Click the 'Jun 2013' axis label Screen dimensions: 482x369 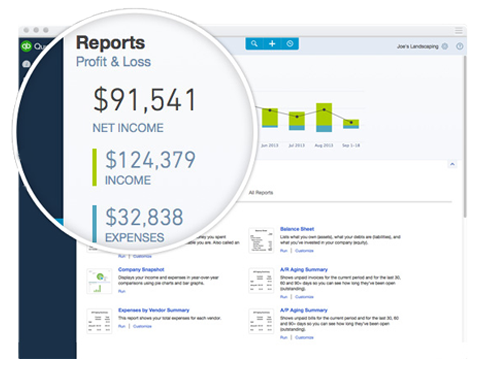pyautogui.click(x=269, y=145)
